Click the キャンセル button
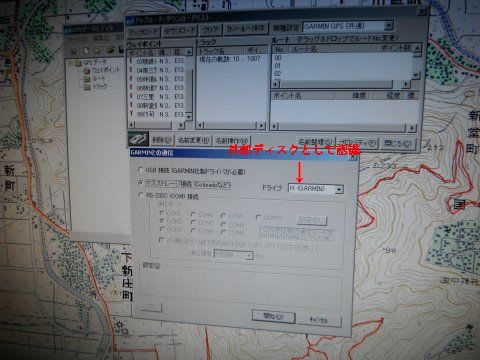 (x=319, y=320)
